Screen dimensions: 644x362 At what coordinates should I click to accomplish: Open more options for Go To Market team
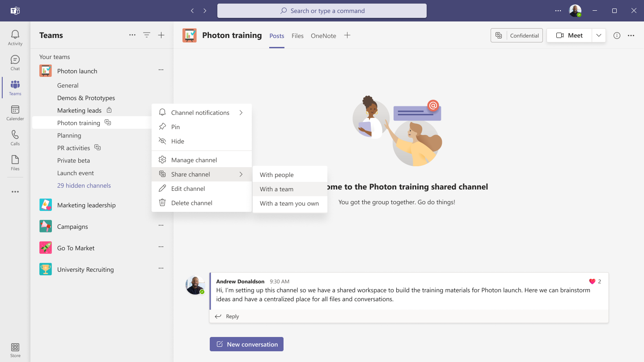coord(161,247)
